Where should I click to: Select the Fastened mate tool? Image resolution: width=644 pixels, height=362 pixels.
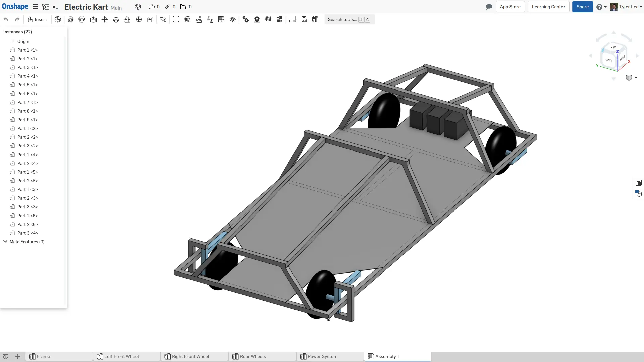(70, 20)
